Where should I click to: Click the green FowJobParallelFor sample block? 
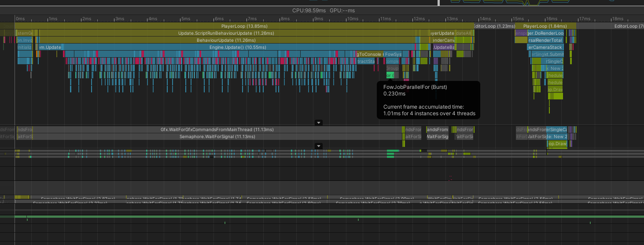[x=390, y=76]
